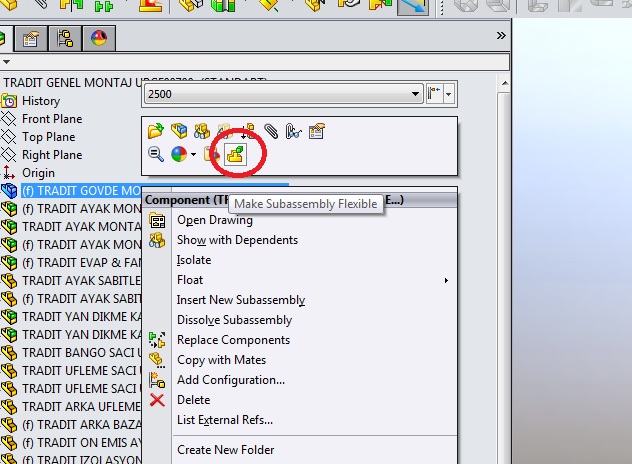Viewport: 632px width, 464px height.
Task: Select Open Drawing from context menu
Action: pos(214,220)
